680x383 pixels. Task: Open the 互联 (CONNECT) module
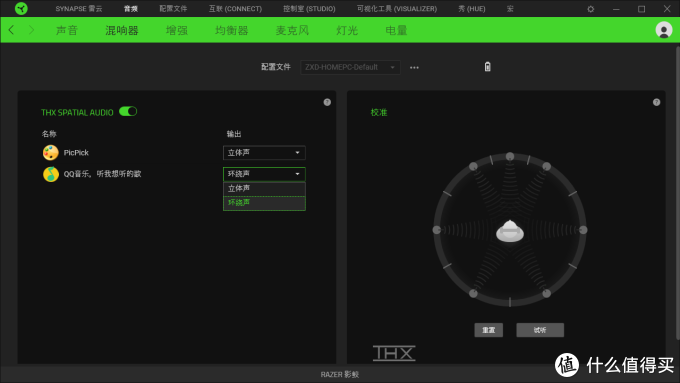point(235,9)
